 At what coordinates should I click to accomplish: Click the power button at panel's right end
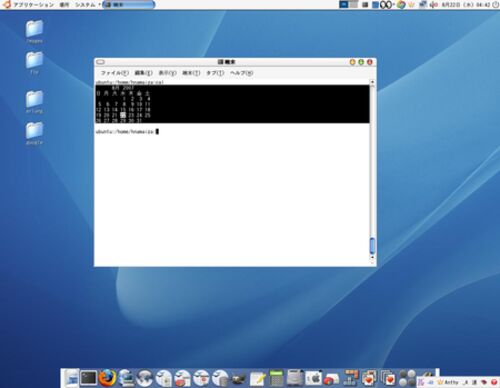pos(496,5)
